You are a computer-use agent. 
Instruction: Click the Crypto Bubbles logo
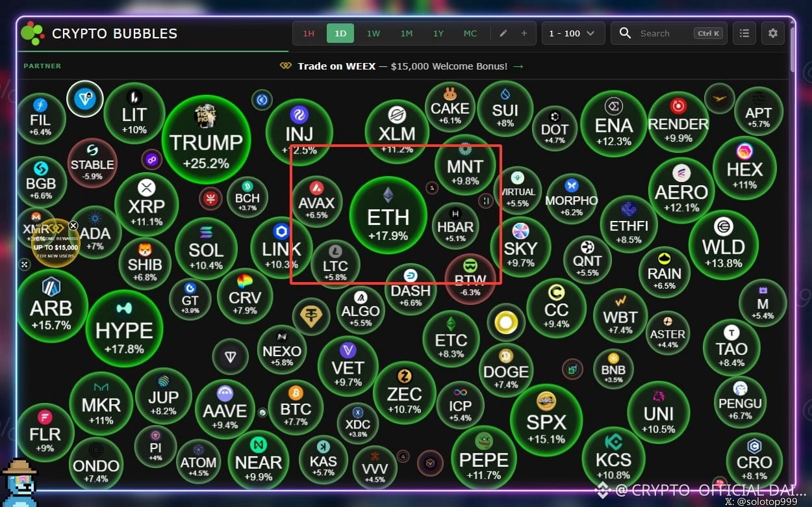click(x=32, y=33)
